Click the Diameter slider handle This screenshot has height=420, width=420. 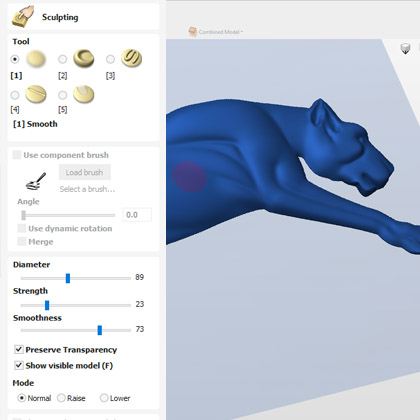[68, 278]
